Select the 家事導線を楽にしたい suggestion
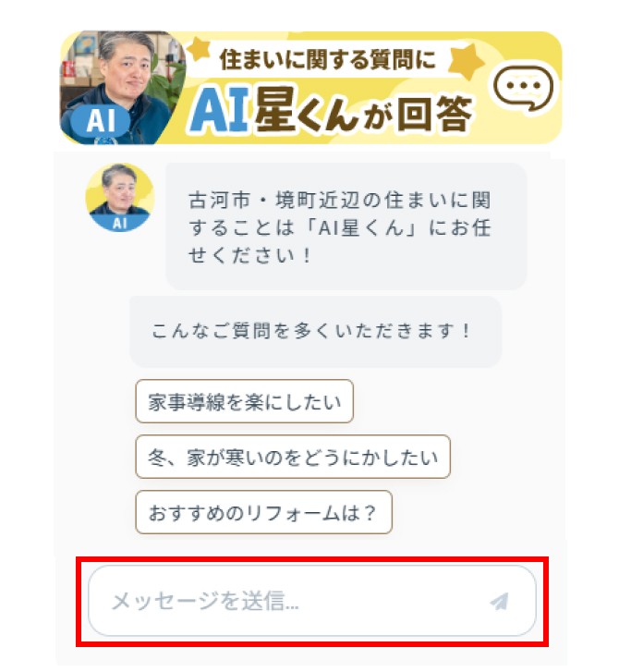The width and height of the screenshot is (619, 672). click(x=245, y=401)
